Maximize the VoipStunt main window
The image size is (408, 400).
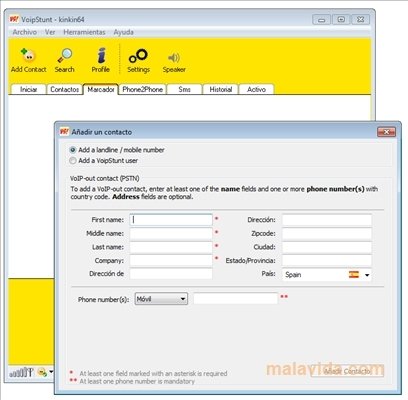pos(341,20)
